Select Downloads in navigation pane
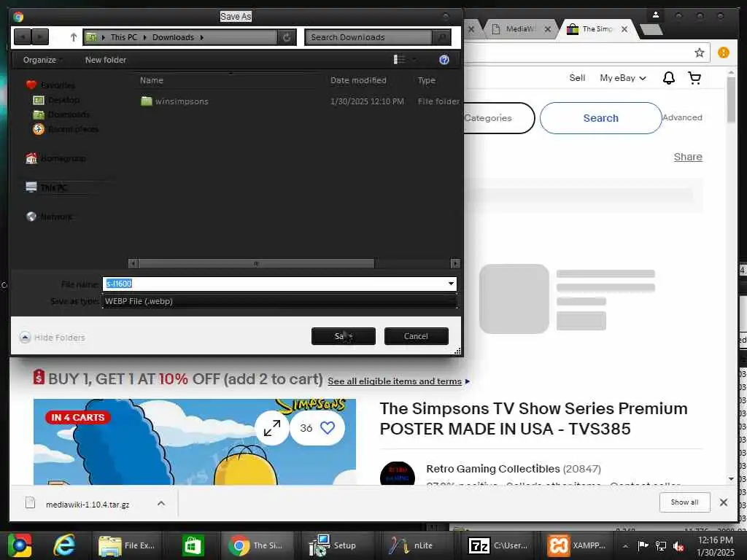The image size is (747, 560). (61, 114)
